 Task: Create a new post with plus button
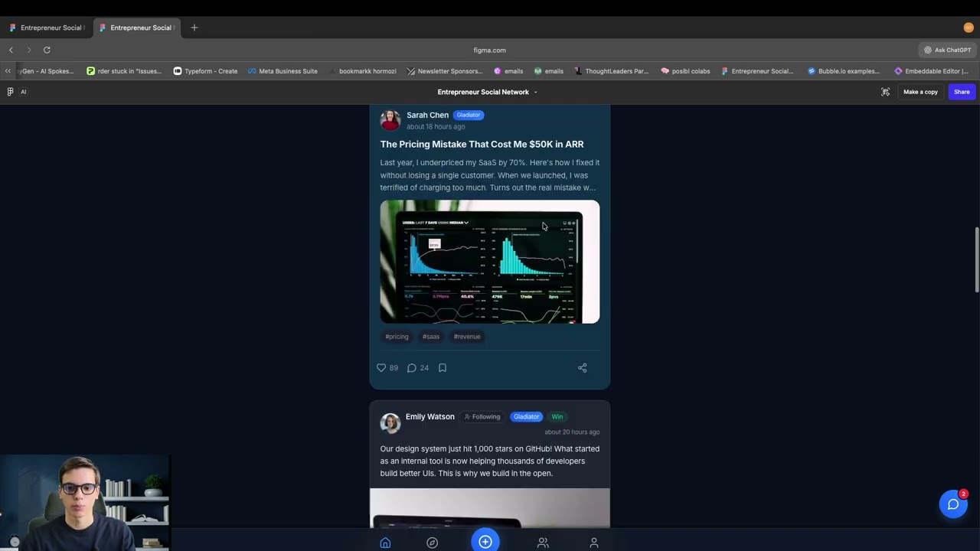(x=485, y=541)
